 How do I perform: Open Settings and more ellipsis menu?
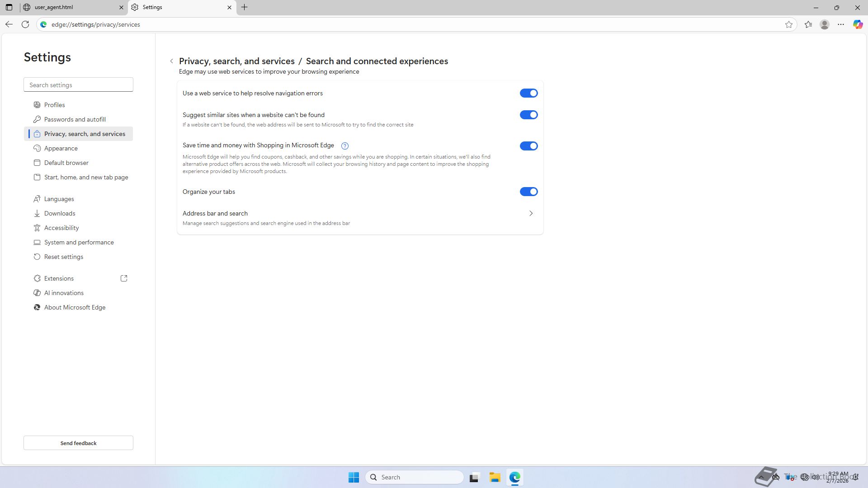(x=841, y=24)
